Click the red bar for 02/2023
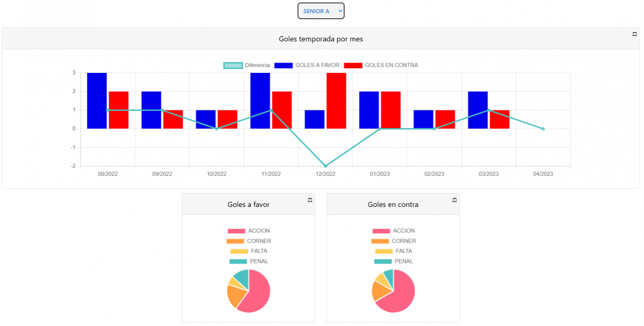Screen dimensions: 644x326 445,120
